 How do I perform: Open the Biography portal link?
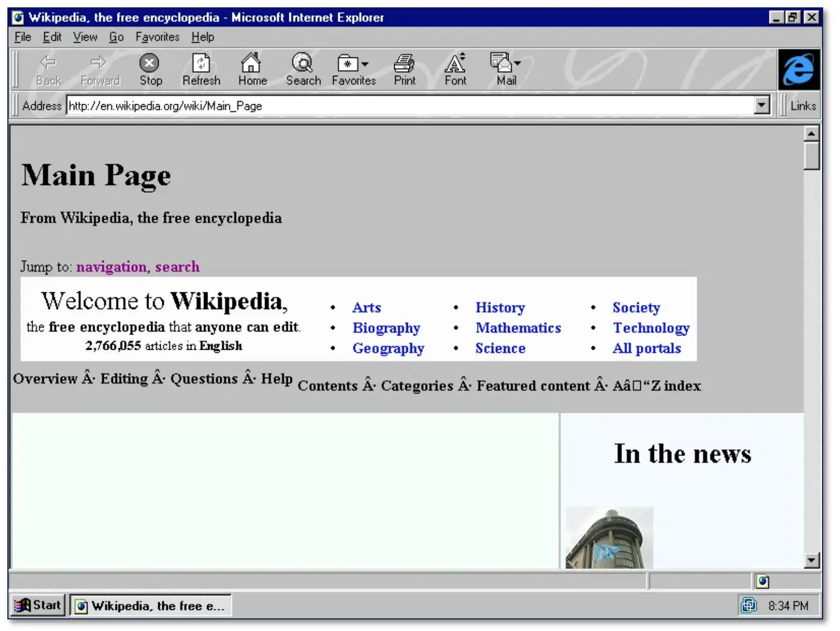[386, 328]
